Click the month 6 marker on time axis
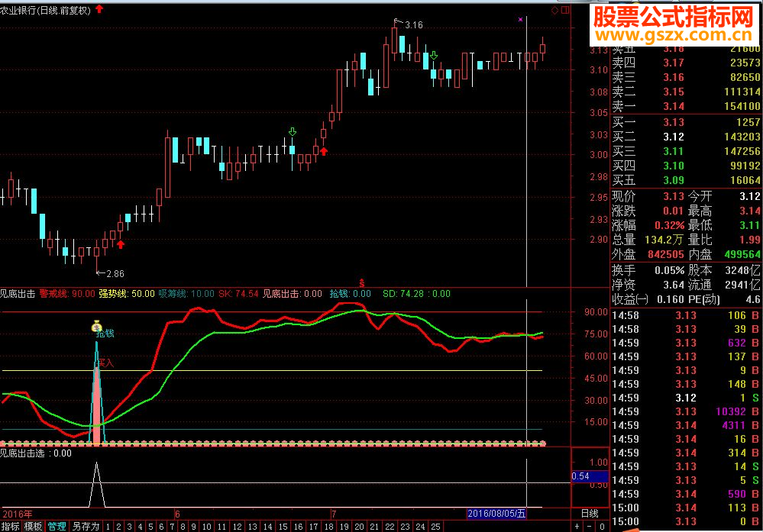The width and height of the screenshot is (763, 532). (178, 514)
